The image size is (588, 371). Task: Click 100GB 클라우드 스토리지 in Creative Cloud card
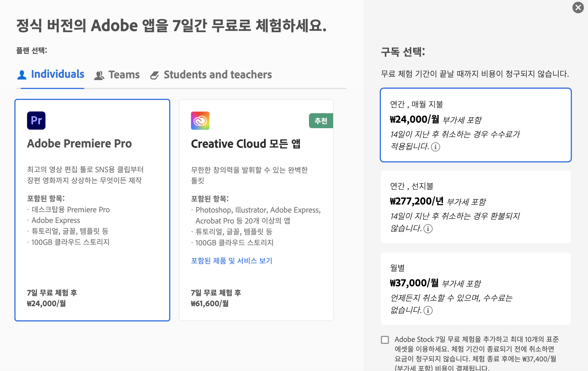(234, 243)
